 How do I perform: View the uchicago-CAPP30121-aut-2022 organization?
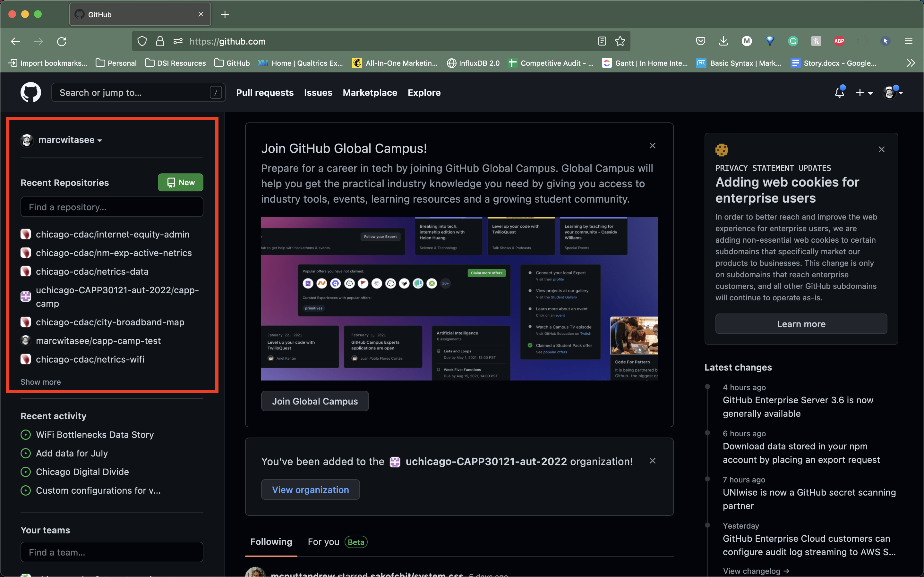(311, 490)
